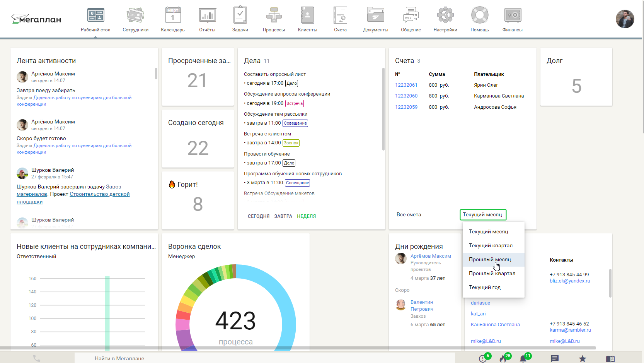Open favorites star icon
The width and height of the screenshot is (644, 363).
pos(583,359)
